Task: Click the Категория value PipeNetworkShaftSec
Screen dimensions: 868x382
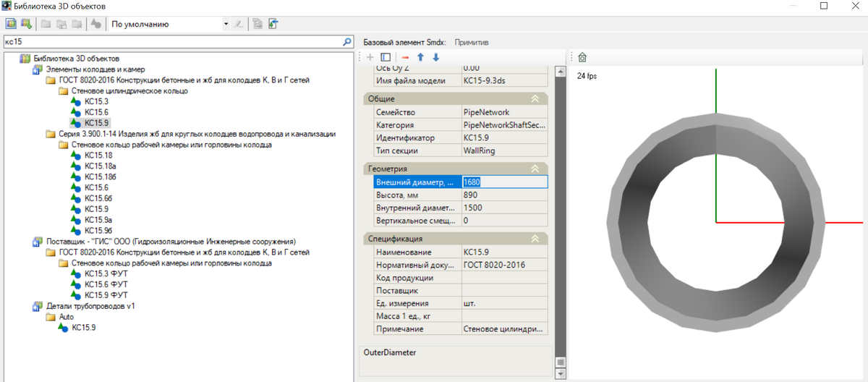Action: point(504,125)
